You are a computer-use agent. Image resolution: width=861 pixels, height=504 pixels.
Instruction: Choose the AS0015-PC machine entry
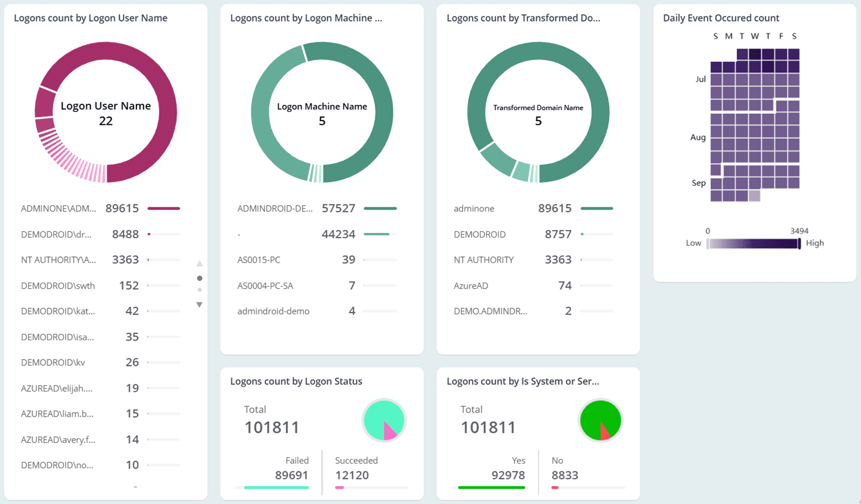click(259, 260)
